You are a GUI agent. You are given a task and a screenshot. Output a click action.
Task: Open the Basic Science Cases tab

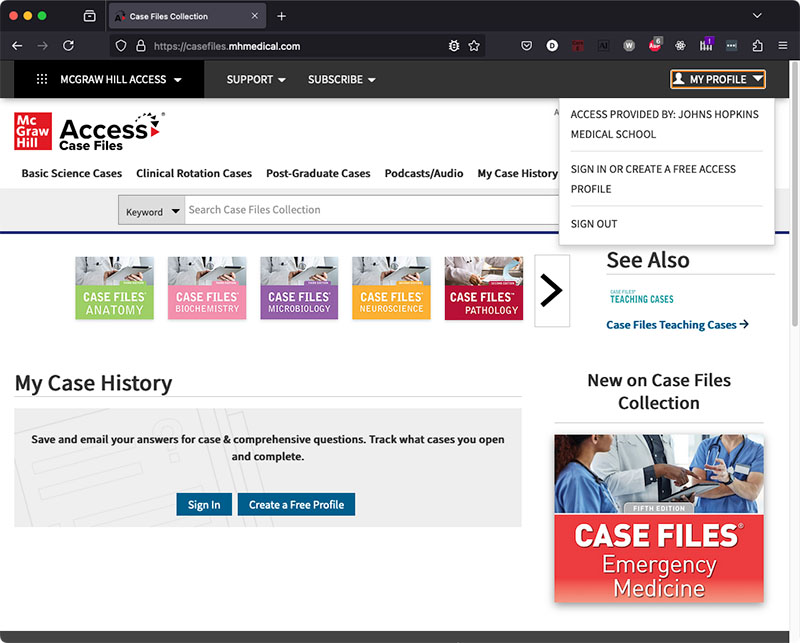[71, 174]
